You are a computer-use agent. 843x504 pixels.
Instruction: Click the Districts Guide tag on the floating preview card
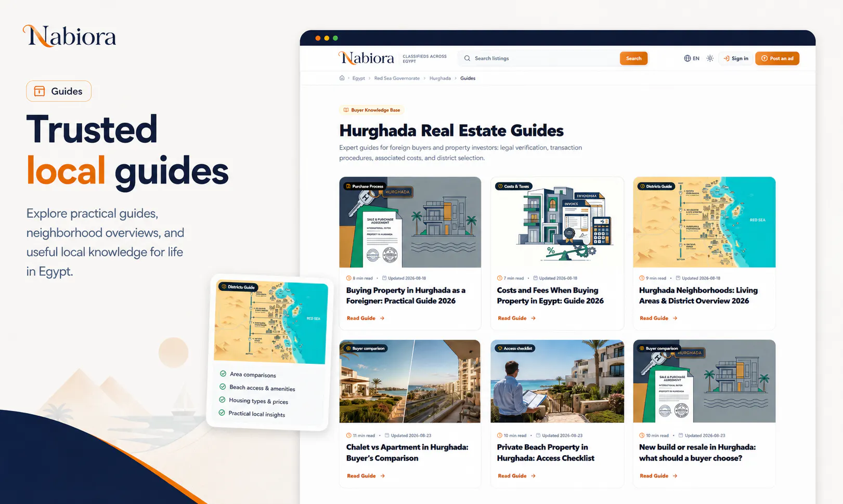pyautogui.click(x=239, y=287)
